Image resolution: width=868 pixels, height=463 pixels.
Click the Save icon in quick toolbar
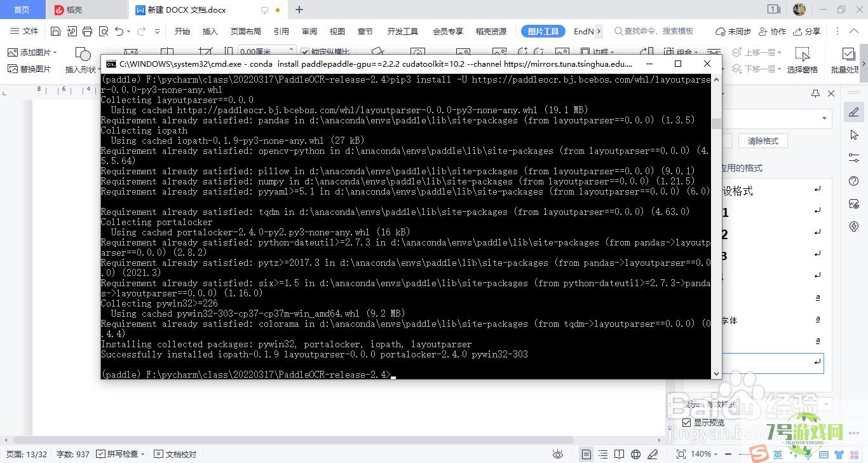(x=56, y=31)
